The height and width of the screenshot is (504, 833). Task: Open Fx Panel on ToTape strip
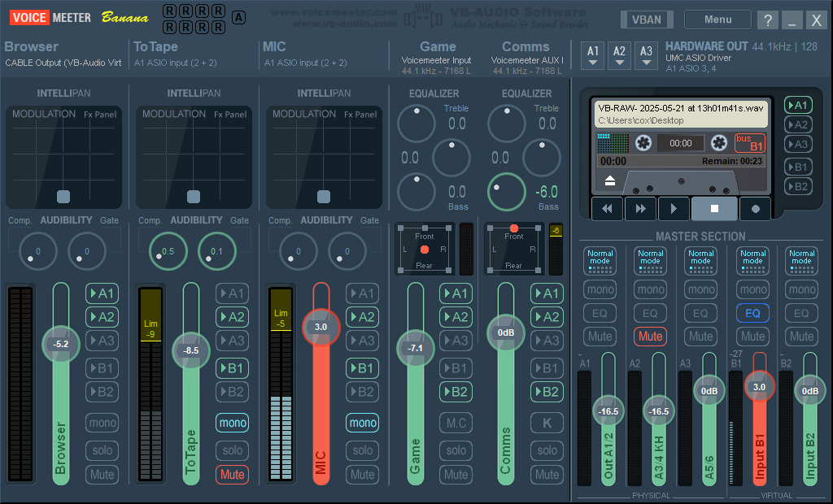[x=230, y=114]
